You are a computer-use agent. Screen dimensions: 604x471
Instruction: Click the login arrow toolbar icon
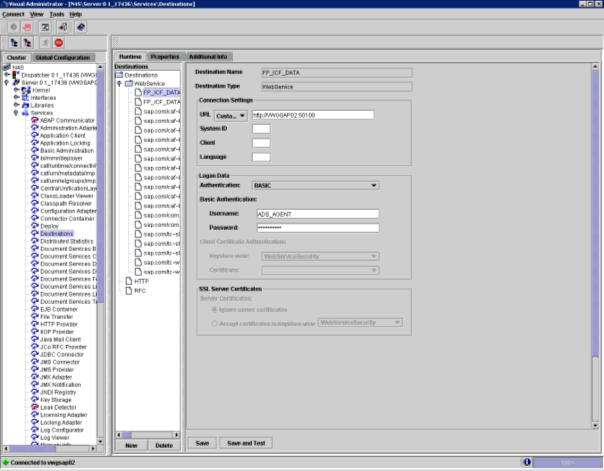62,27
